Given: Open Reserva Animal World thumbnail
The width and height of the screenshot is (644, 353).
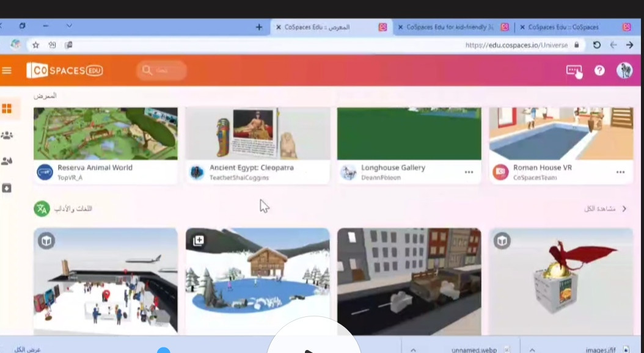Looking at the screenshot, I should pos(106,134).
